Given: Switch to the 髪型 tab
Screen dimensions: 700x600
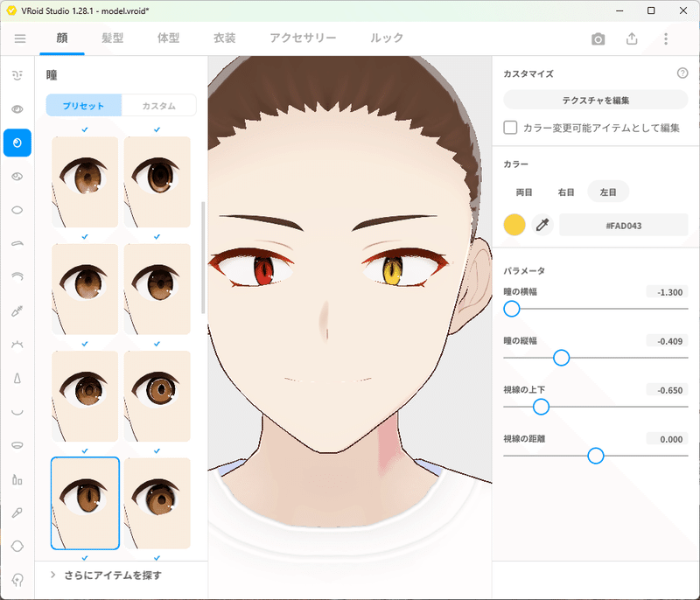Looking at the screenshot, I should (x=113, y=38).
